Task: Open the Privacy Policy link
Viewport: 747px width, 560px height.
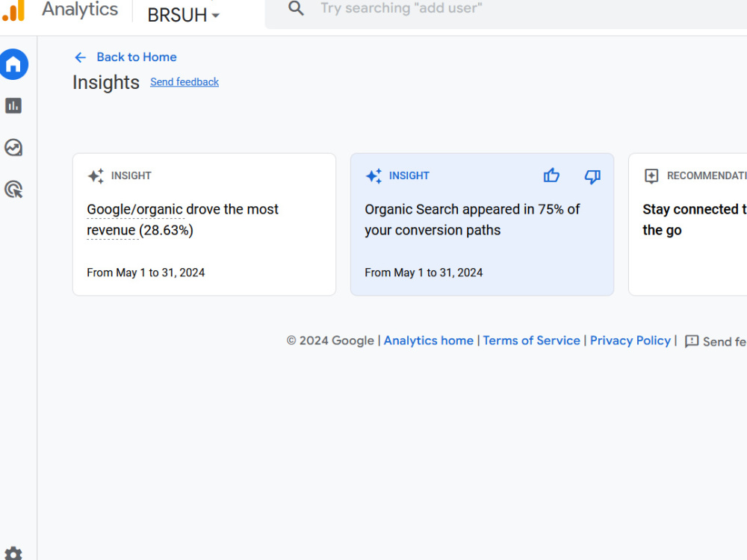Action: point(630,340)
